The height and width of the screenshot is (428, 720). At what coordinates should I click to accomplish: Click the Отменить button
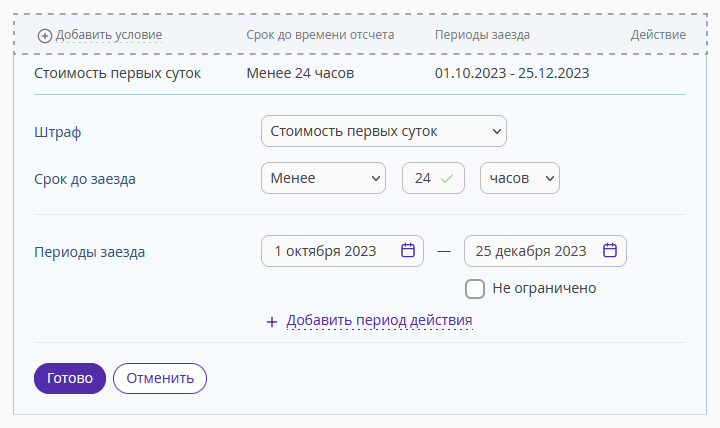pyautogui.click(x=160, y=378)
